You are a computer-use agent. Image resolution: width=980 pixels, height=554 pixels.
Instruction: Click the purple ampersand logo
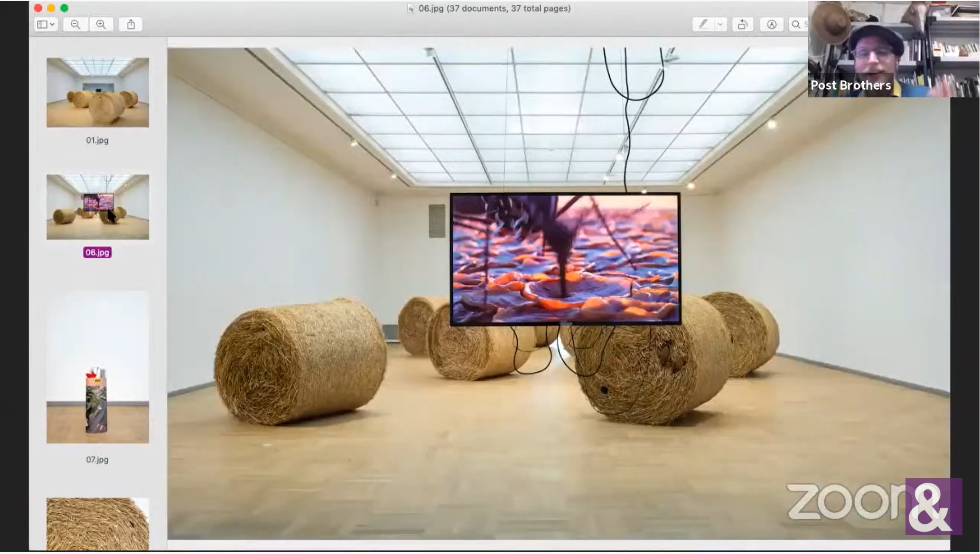933,506
